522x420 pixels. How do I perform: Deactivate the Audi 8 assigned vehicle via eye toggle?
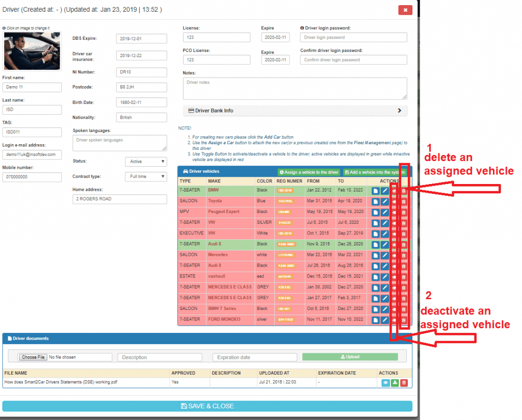click(395, 244)
